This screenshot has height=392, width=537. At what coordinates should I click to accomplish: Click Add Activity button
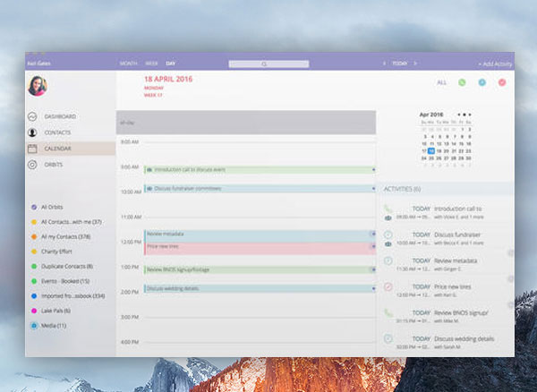[495, 64]
